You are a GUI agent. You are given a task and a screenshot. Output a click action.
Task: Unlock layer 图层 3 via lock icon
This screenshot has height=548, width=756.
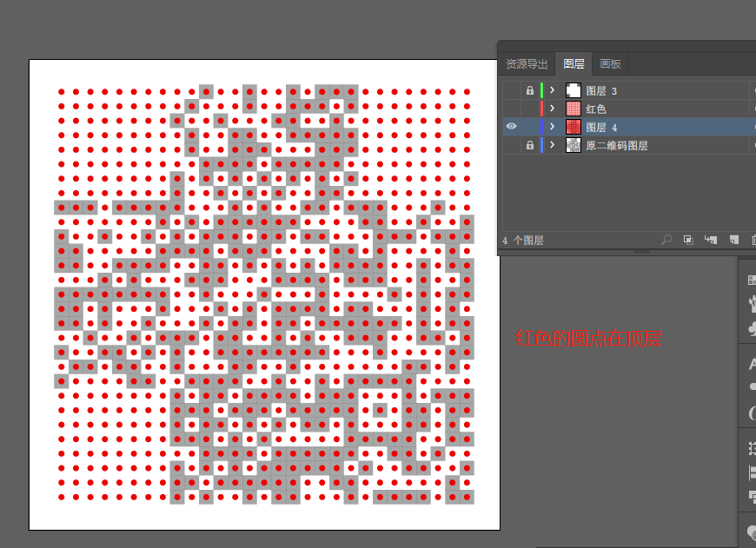coord(530,90)
